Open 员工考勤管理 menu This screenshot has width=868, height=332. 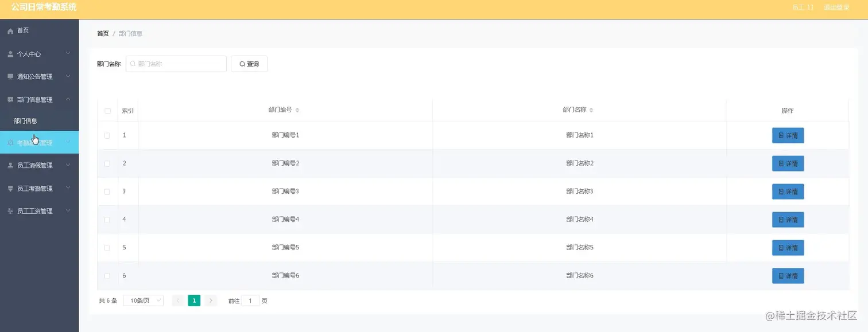click(x=39, y=188)
